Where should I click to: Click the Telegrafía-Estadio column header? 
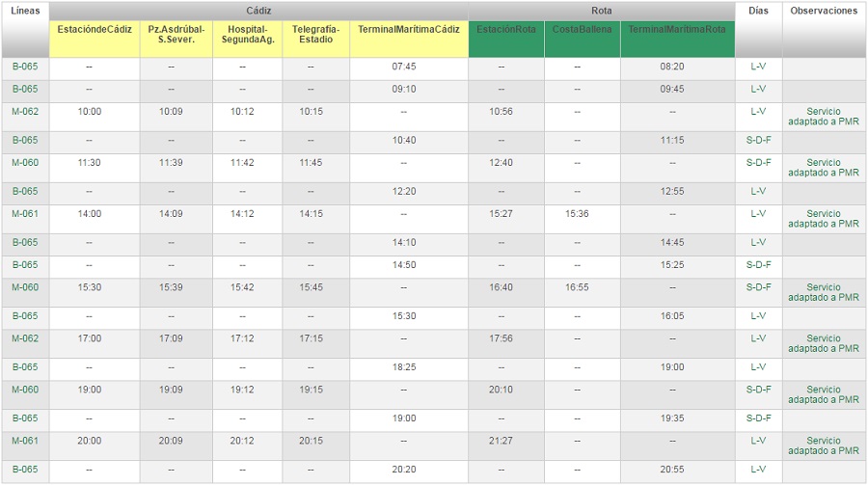click(x=315, y=35)
